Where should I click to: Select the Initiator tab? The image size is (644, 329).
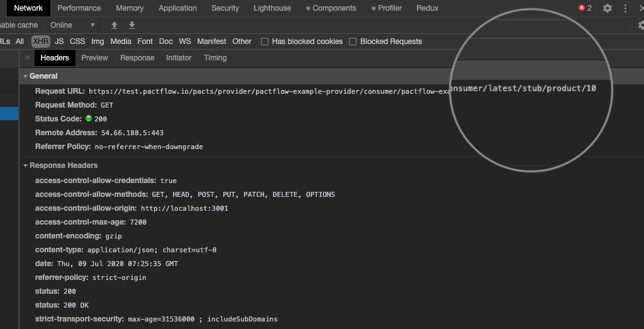[179, 58]
